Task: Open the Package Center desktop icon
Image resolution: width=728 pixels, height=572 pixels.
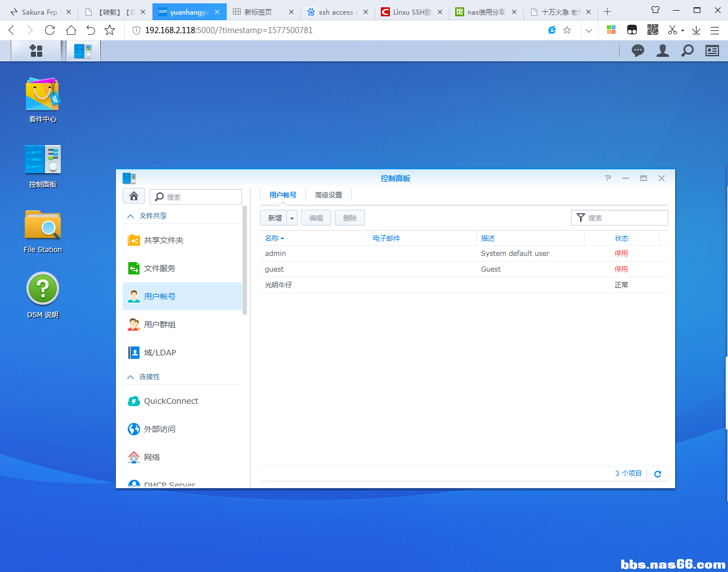Action: pyautogui.click(x=43, y=100)
